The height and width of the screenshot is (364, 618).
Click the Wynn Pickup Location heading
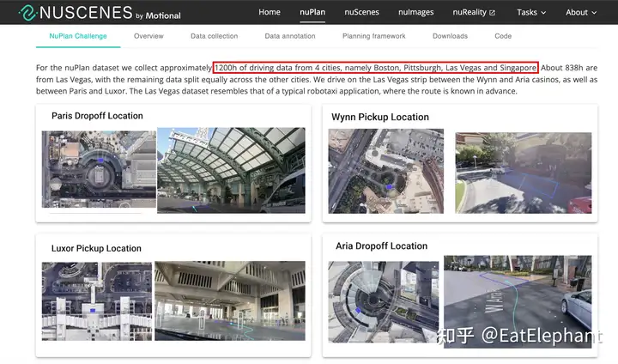[x=380, y=117]
